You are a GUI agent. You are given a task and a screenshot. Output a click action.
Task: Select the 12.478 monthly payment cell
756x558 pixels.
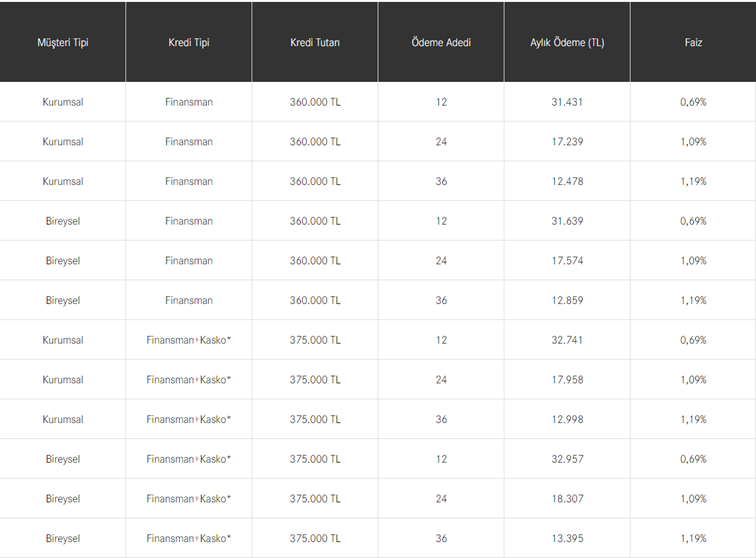point(567,181)
